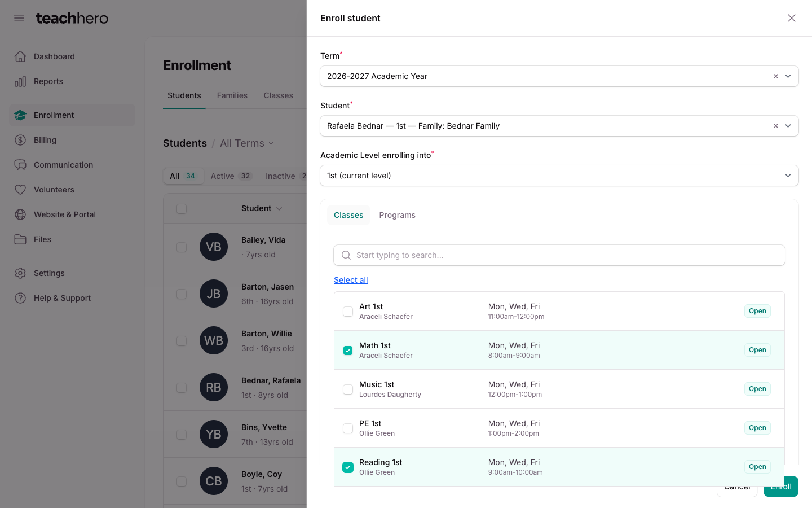Screen dimensions: 812x508
Task: Open the Classes tab under Enrollment
Action: tap(279, 95)
